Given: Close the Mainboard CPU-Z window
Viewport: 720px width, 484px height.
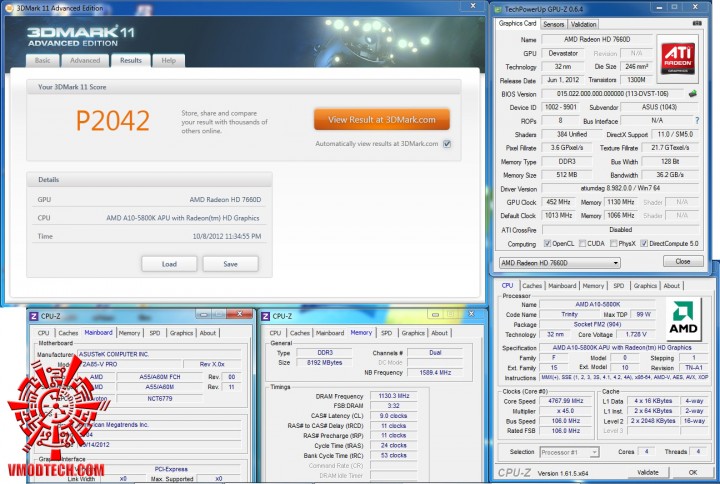Looking at the screenshot, I should 239,314.
